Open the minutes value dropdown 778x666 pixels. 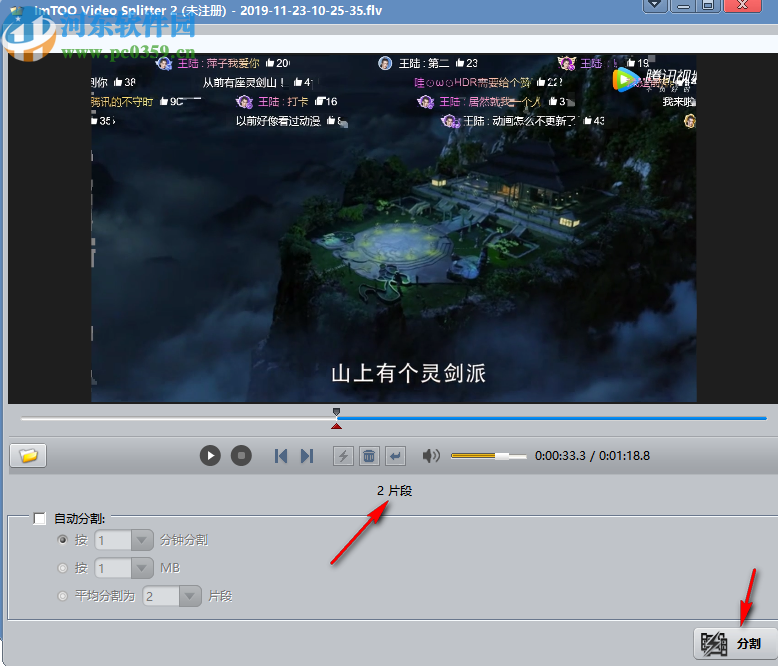click(142, 540)
